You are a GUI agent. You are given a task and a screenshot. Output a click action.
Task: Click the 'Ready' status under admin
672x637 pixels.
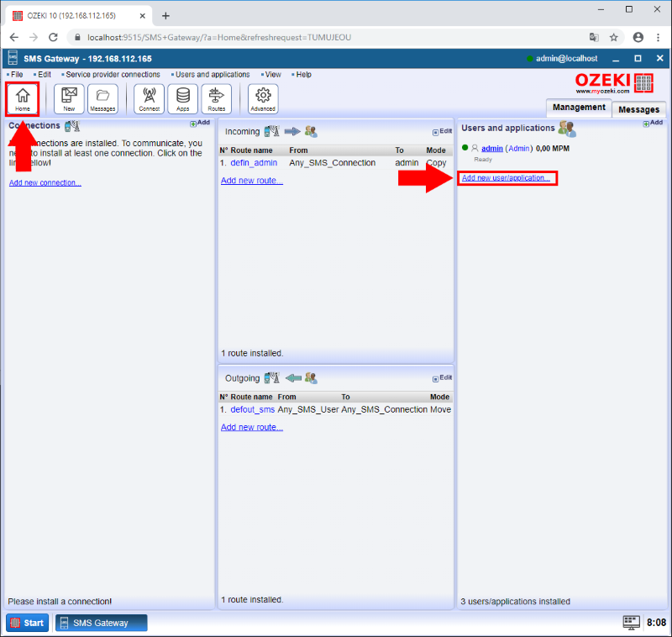coord(483,160)
